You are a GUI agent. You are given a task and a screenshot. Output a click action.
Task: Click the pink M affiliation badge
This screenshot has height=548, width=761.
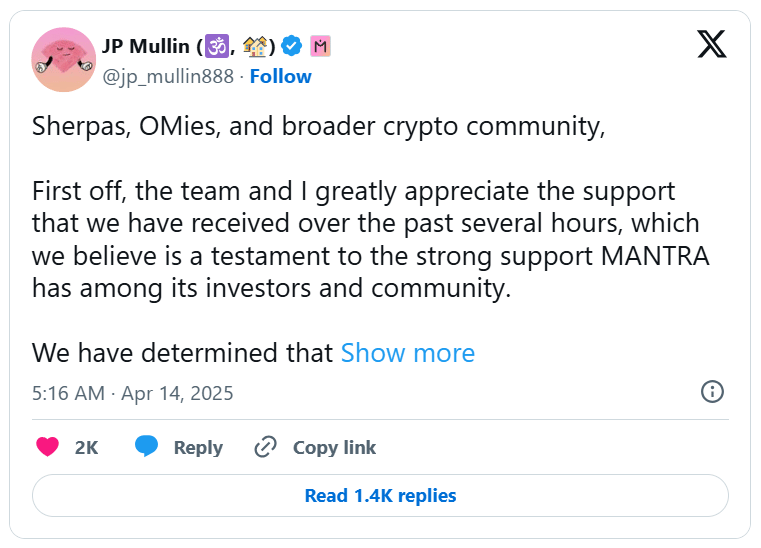(320, 46)
